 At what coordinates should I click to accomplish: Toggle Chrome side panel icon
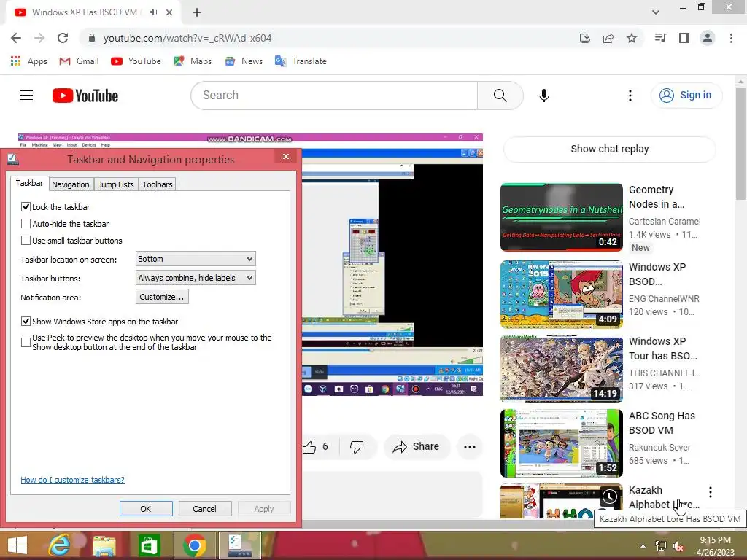[684, 38]
